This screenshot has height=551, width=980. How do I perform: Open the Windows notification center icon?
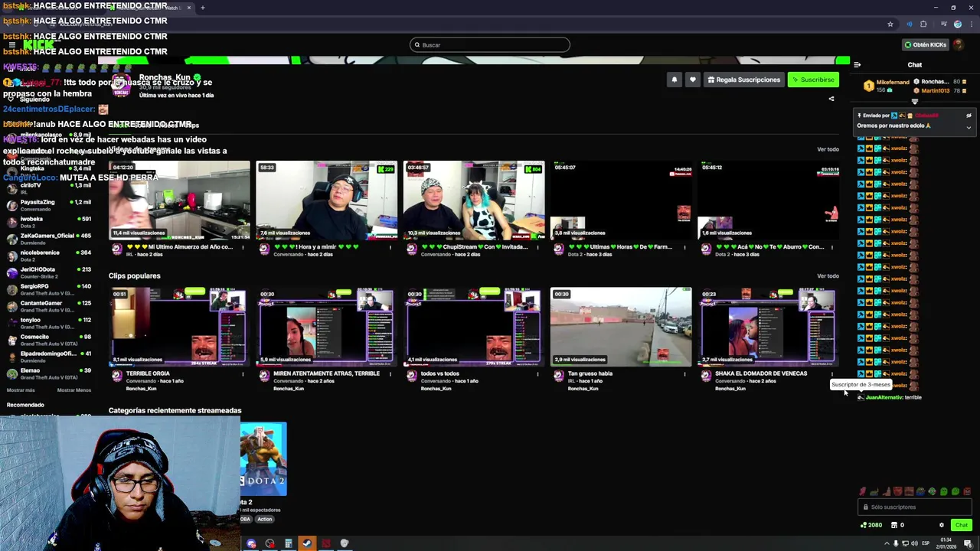[969, 543]
